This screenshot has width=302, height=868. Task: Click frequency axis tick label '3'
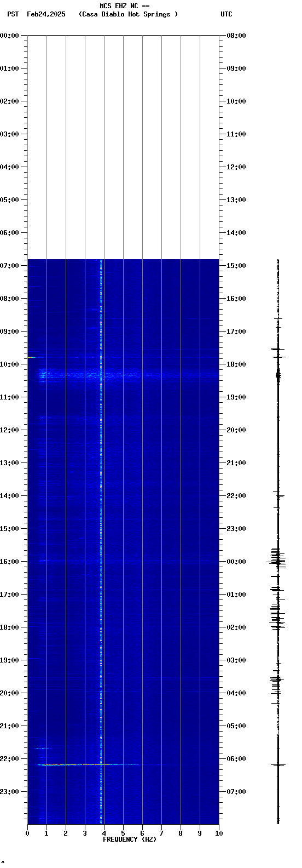(x=85, y=833)
